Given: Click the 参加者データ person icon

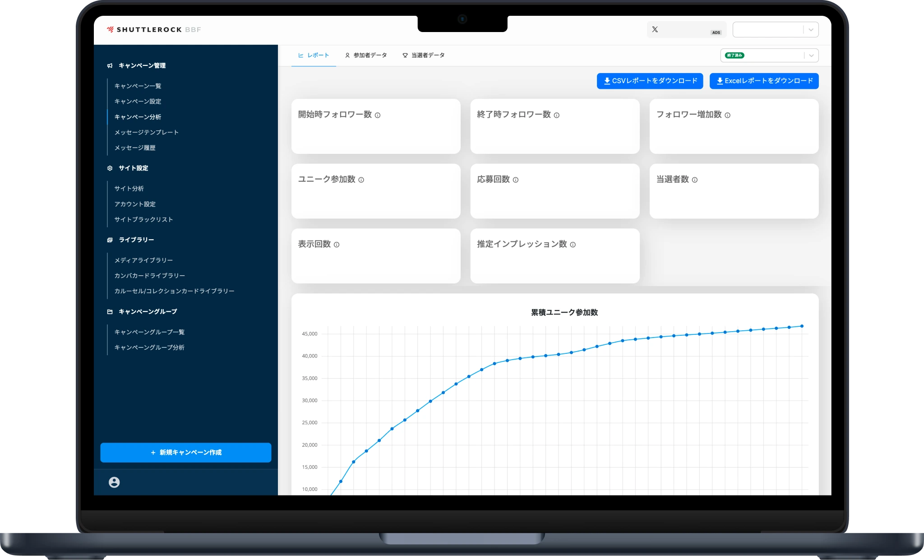Looking at the screenshot, I should point(347,56).
